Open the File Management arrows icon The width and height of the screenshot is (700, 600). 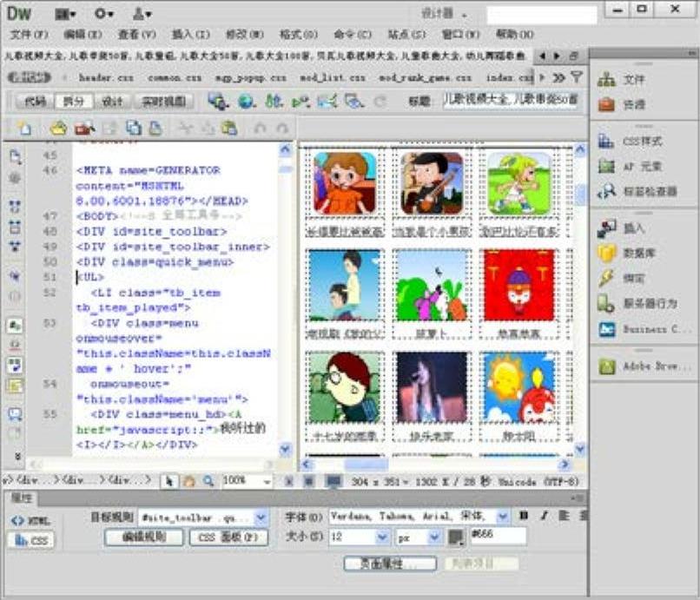274,102
